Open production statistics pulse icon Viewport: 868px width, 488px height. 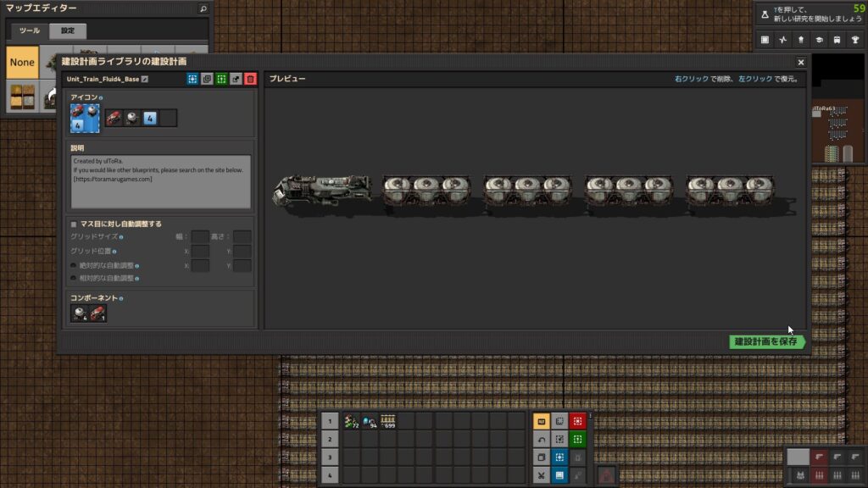782,40
